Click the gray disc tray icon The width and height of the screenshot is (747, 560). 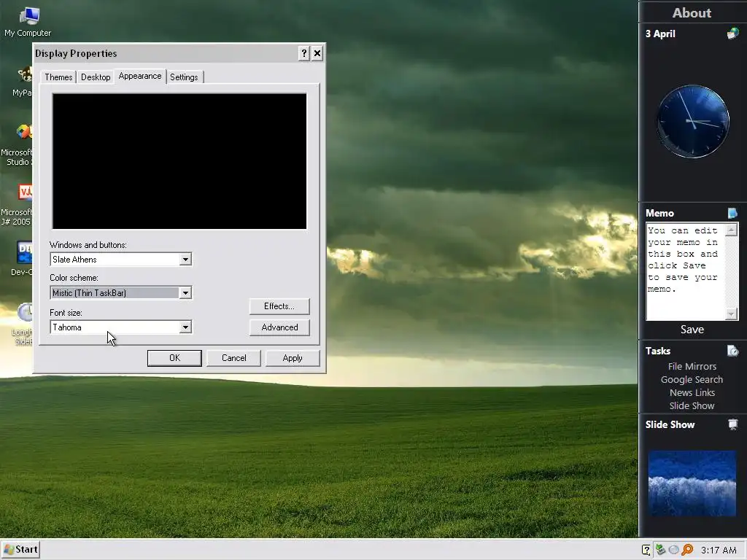(x=673, y=550)
